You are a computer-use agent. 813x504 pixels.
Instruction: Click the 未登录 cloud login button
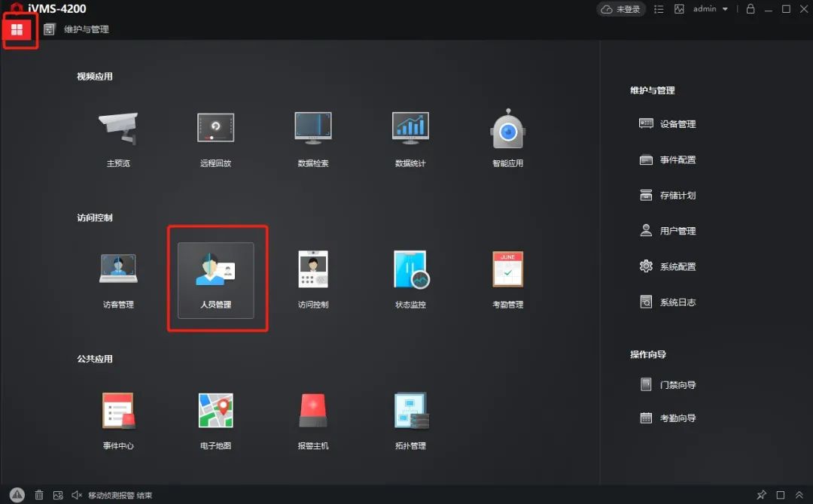[621, 9]
